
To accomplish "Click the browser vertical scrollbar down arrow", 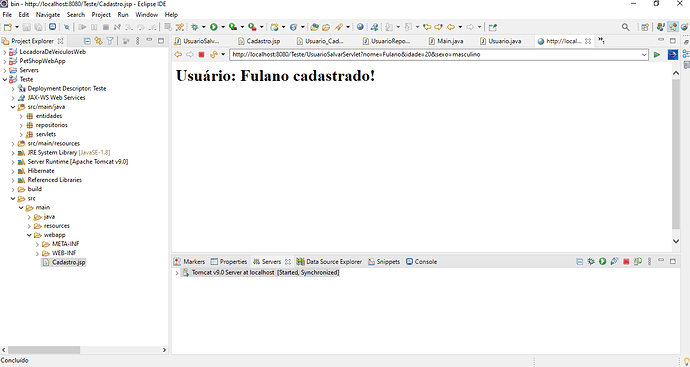I will coord(676,241).
